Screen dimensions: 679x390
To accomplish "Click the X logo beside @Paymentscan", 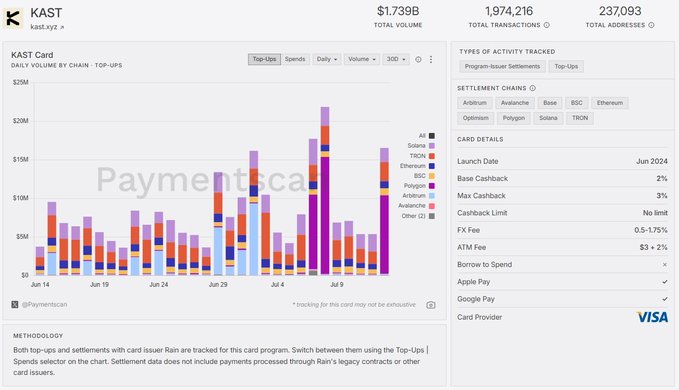I will (15, 305).
